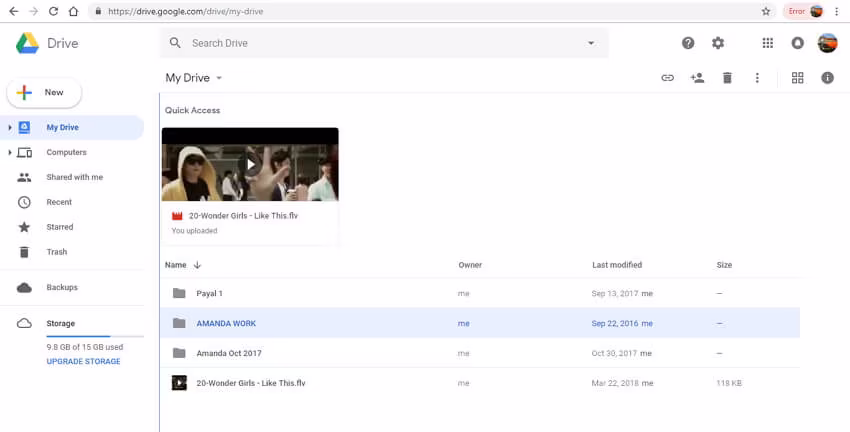Screen dimensions: 850x432
Task: Expand the Computers tree arrow
Action: [10, 153]
